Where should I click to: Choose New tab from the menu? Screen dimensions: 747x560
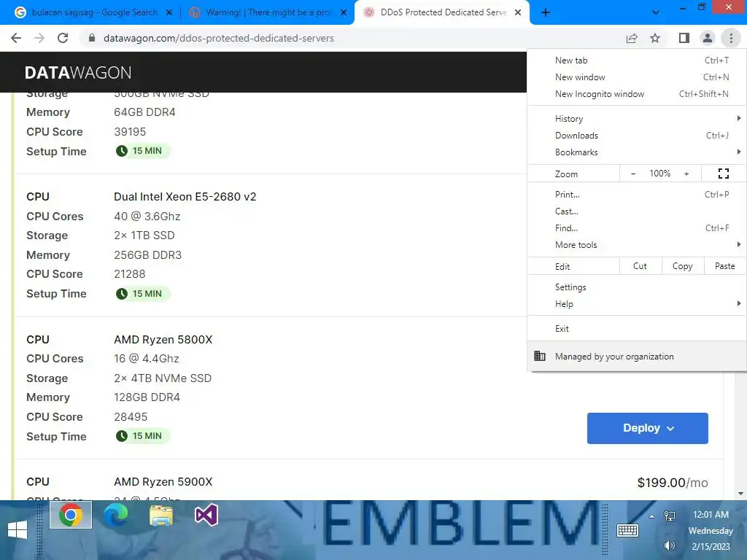[x=636, y=61]
